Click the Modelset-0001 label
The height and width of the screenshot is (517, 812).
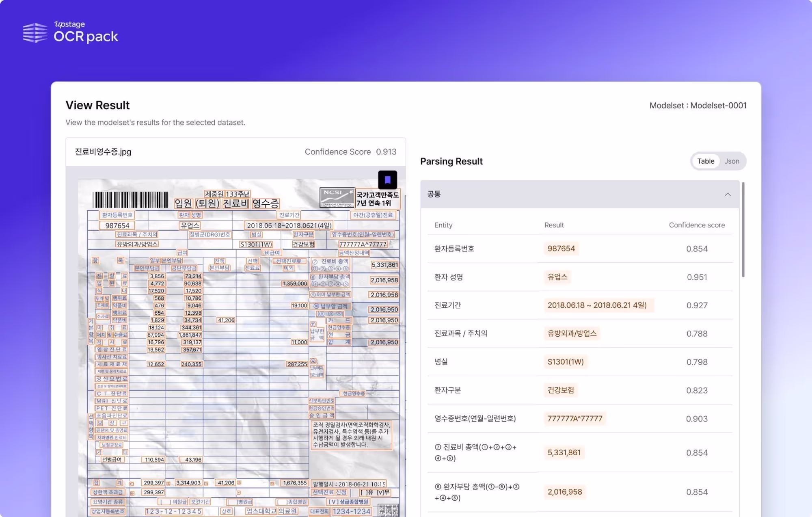718,106
